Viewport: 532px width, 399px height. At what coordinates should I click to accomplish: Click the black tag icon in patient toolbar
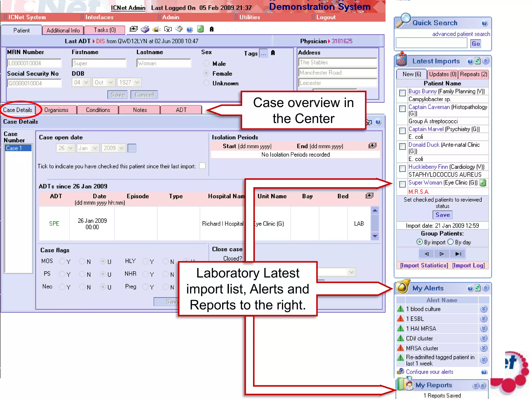212,29
